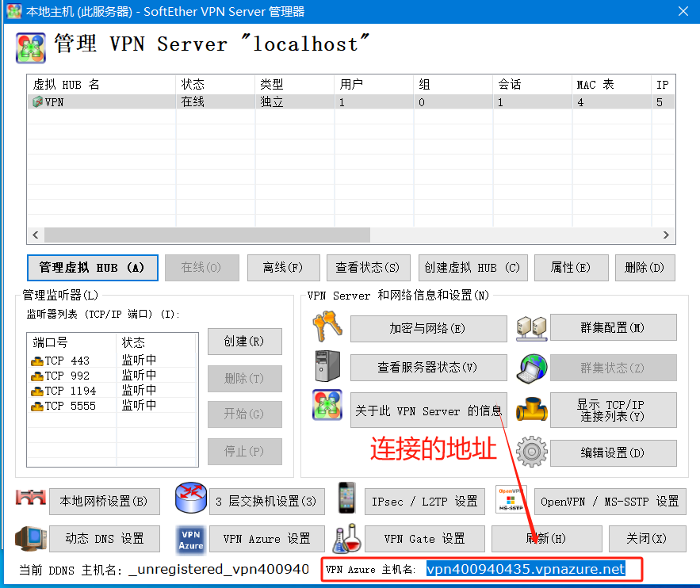Click the SoftEther logo icon beside 关于此 VPN Server
Screen dimensions: 700x588
point(327,405)
